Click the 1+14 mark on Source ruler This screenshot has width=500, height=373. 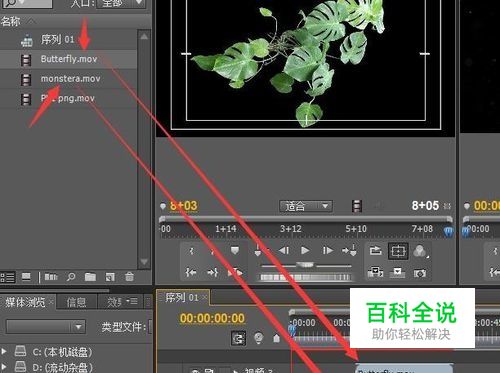pos(226,229)
